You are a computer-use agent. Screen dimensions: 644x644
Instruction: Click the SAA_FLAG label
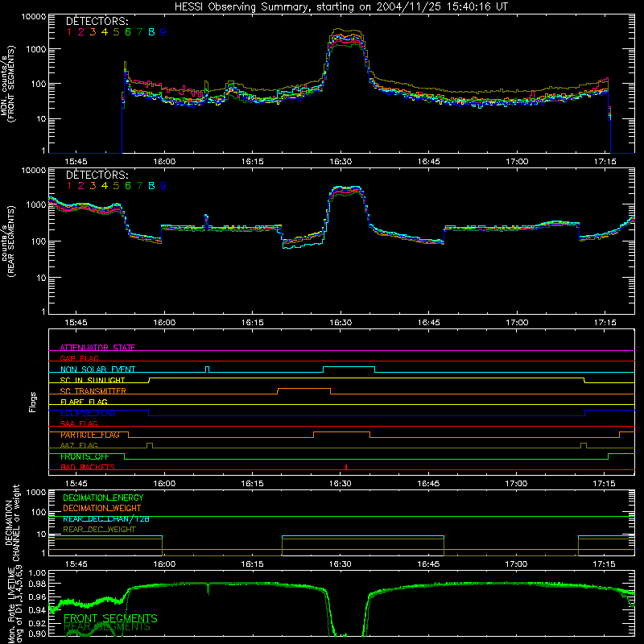[79, 423]
